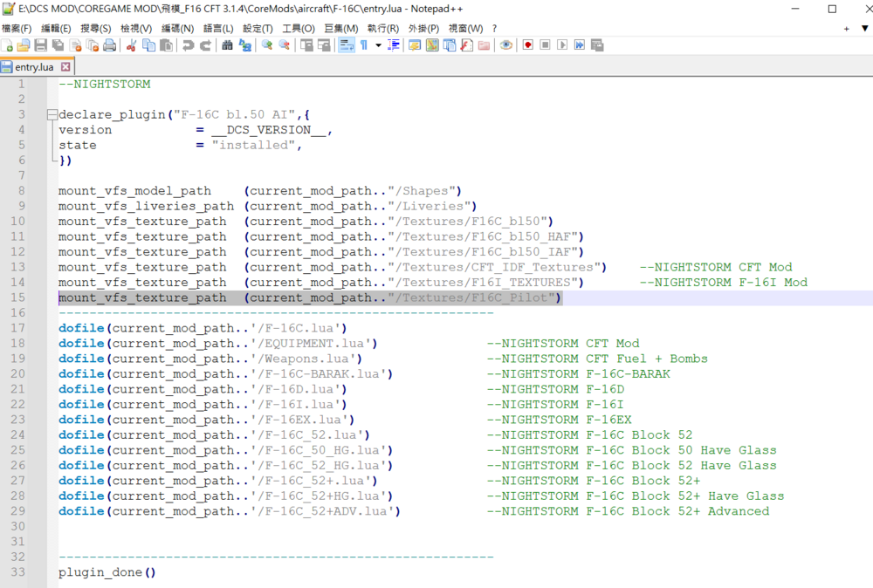The height and width of the screenshot is (588, 873).
Task: Save the recorded macro icon
Action: click(x=597, y=45)
